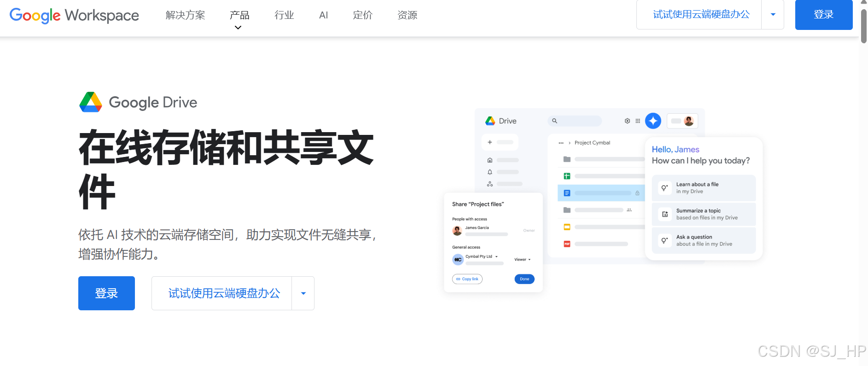Click Done in the share dialog
Image resolution: width=868 pixels, height=366 pixels.
click(x=524, y=279)
